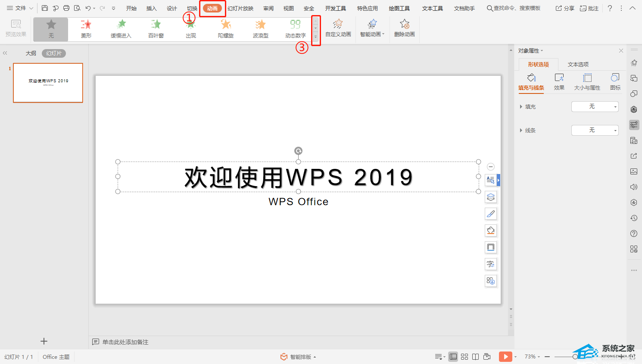Select 图标 section in properties
Viewport: 642px width, 364px height.
tap(615, 82)
